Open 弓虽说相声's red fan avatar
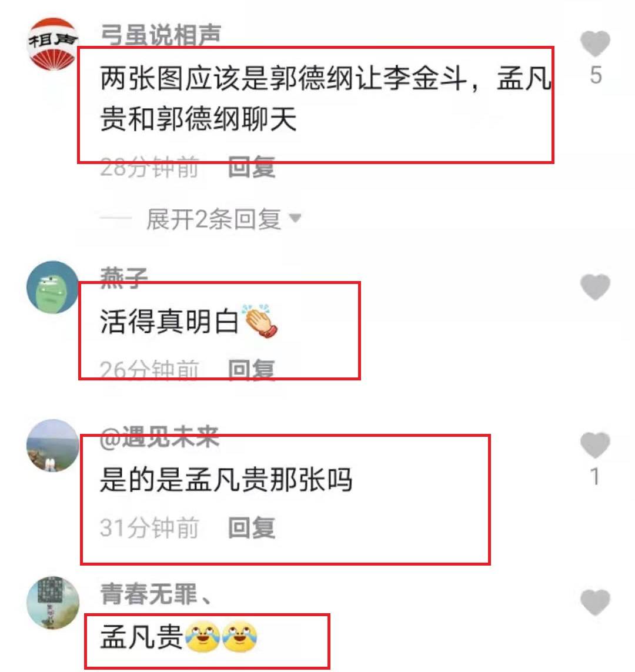 53,44
